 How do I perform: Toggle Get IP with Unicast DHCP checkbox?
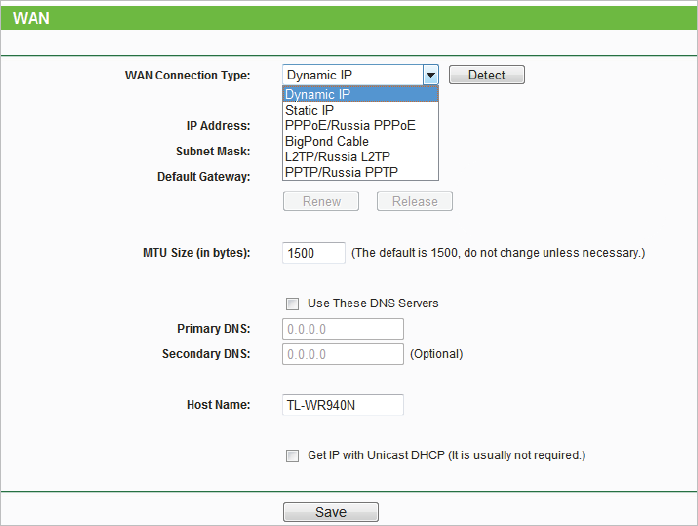coord(292,456)
